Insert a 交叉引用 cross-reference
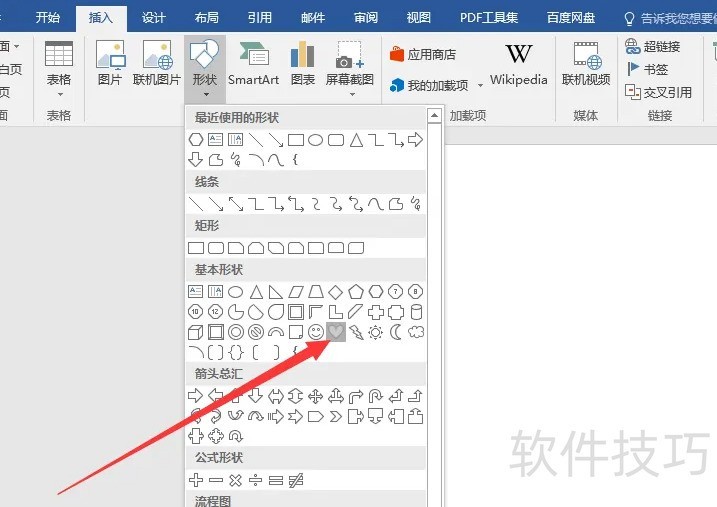Screen dimensions: 717x507 coord(658,92)
